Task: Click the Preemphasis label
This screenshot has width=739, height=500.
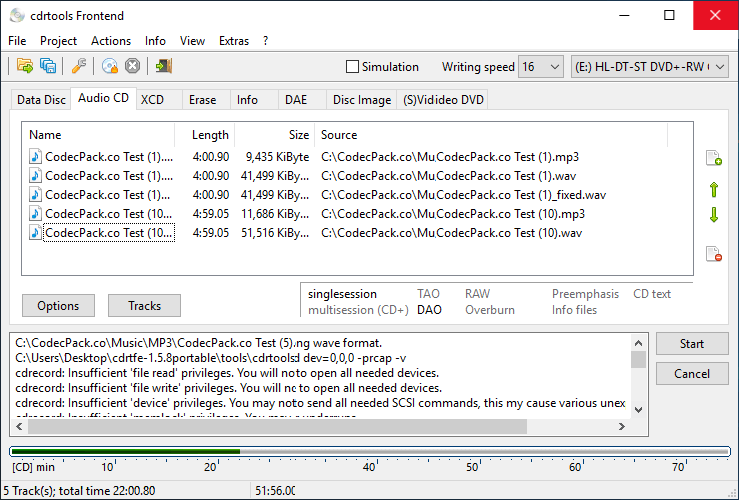Action: tap(585, 294)
